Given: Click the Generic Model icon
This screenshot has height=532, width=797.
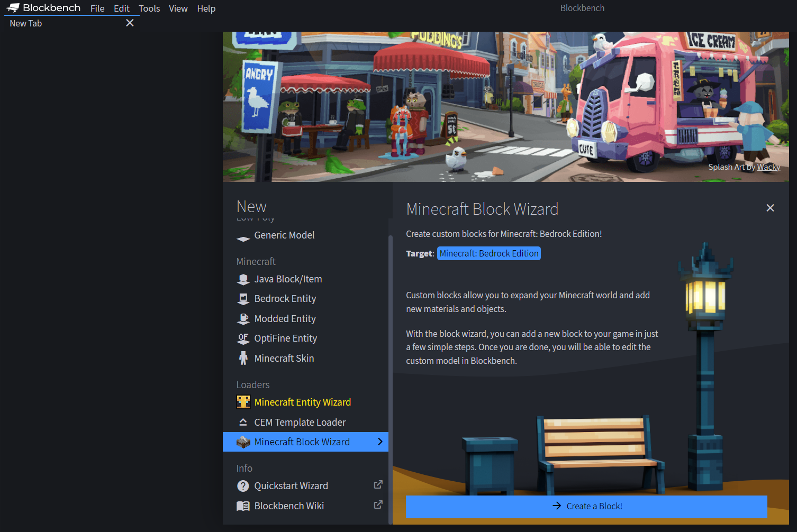Looking at the screenshot, I should tap(243, 239).
